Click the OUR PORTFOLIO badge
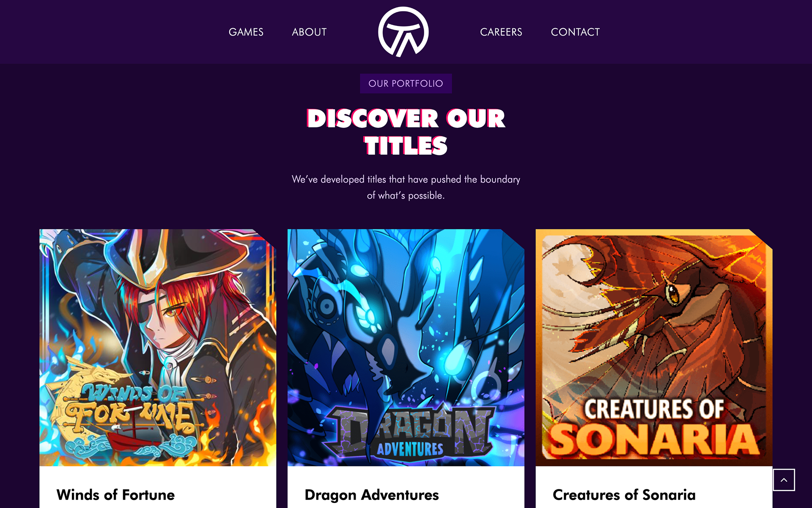Image resolution: width=812 pixels, height=508 pixels. click(x=406, y=83)
